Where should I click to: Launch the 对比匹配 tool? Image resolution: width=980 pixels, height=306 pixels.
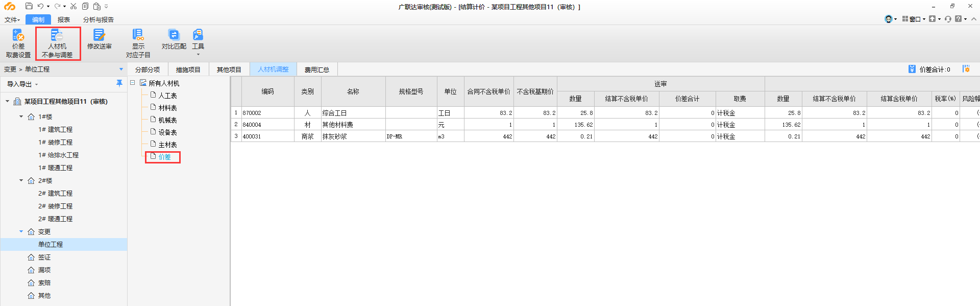pos(174,39)
